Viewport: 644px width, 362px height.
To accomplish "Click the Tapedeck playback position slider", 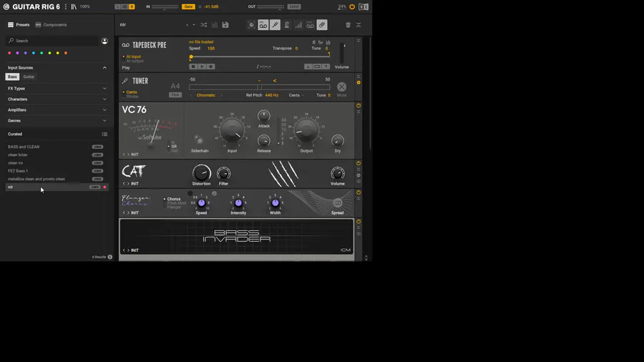I will click(x=260, y=57).
